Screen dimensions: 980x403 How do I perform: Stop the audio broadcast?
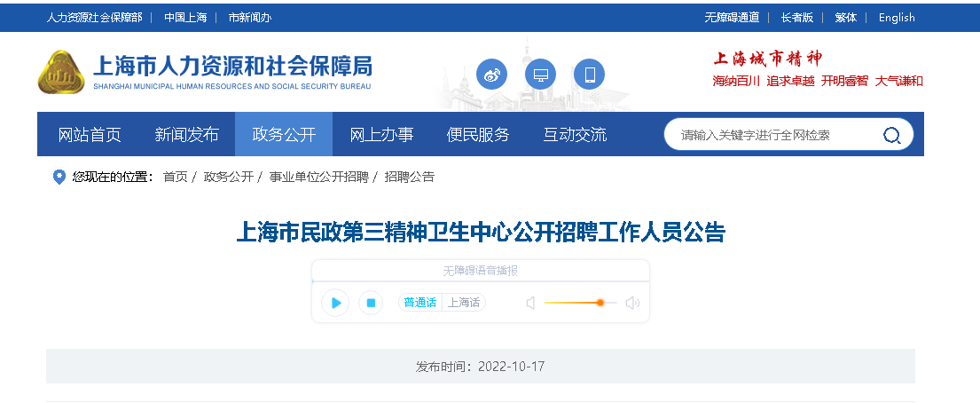point(371,303)
